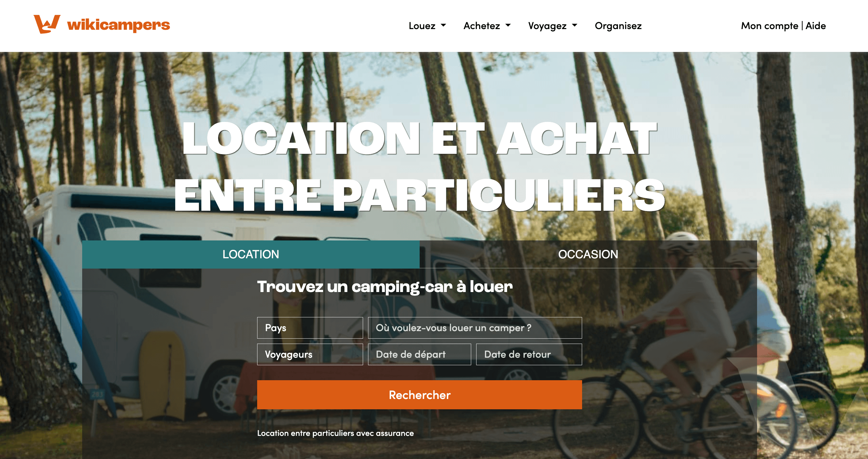Open the Voyageurs selector
The height and width of the screenshot is (459, 868).
(x=310, y=355)
